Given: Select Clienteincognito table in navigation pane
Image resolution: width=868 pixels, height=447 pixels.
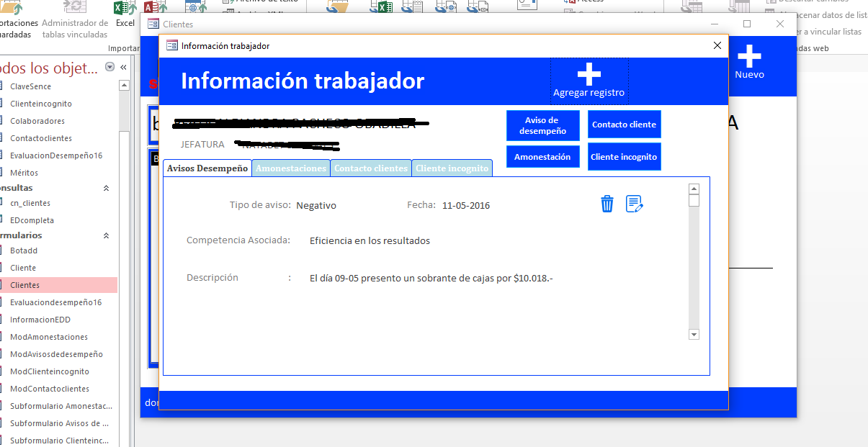Looking at the screenshot, I should [x=41, y=104].
